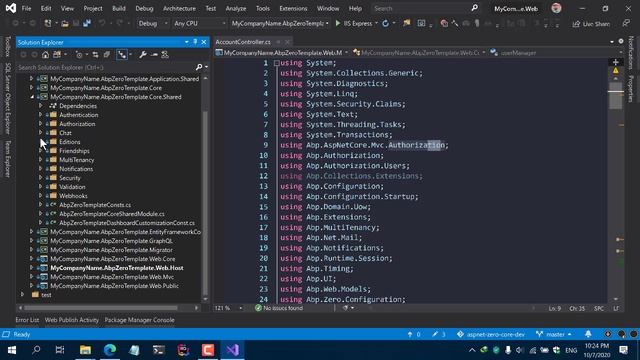Open Microsoft Edge from the taskbar

coord(110,350)
